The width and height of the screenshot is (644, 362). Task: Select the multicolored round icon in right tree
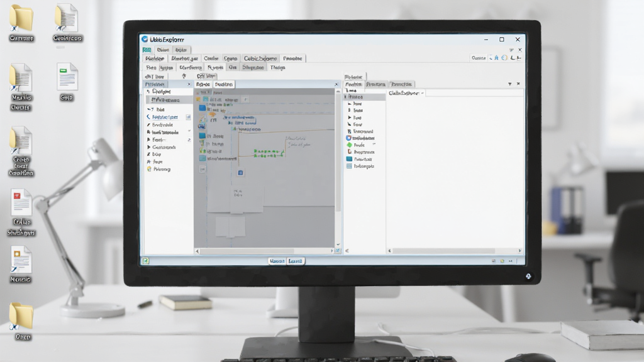348,138
